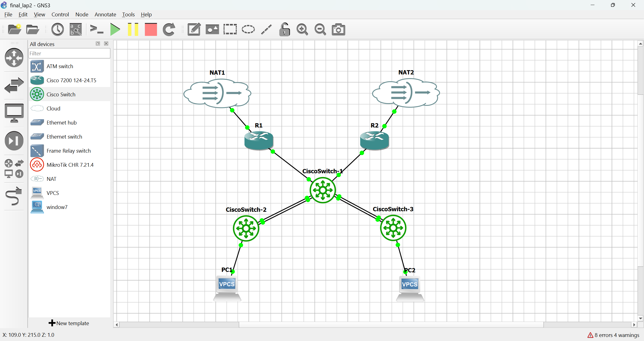The height and width of the screenshot is (341, 644).
Task: Select the NAT2 cloud node
Action: tap(406, 93)
